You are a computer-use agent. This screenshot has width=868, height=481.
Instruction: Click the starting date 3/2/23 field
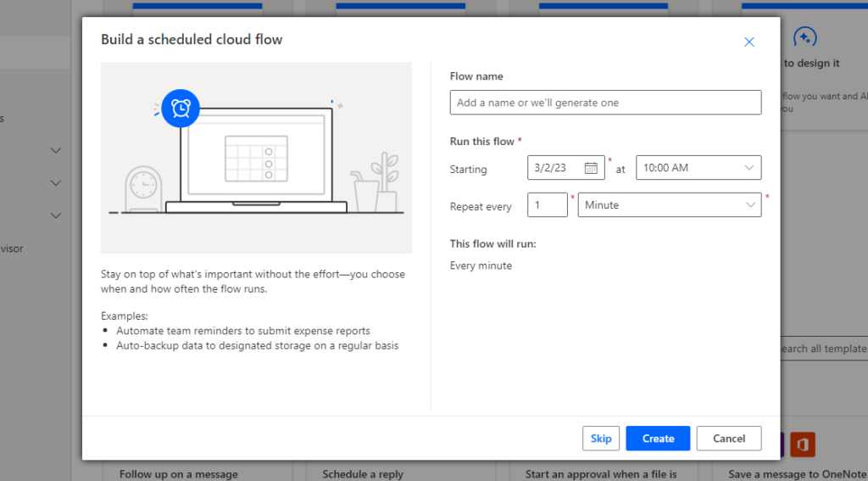(x=565, y=168)
